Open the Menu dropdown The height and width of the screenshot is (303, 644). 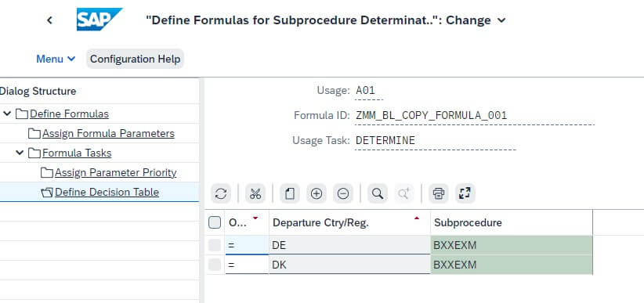point(56,60)
